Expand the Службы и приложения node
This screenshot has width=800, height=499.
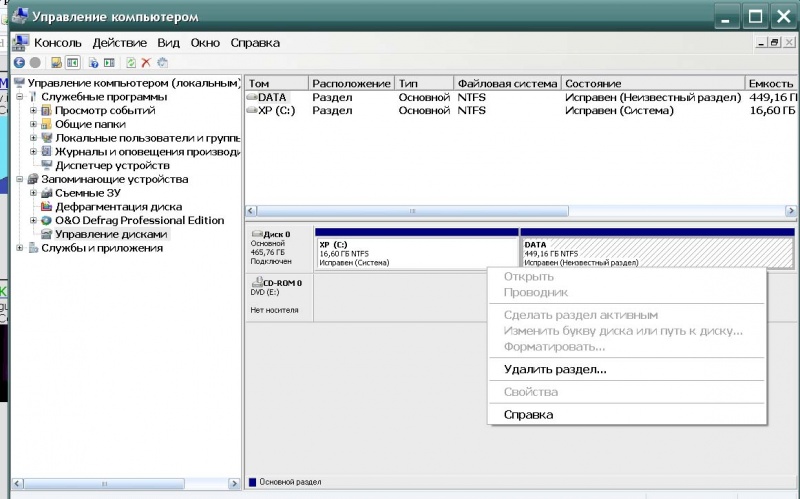(x=19, y=248)
